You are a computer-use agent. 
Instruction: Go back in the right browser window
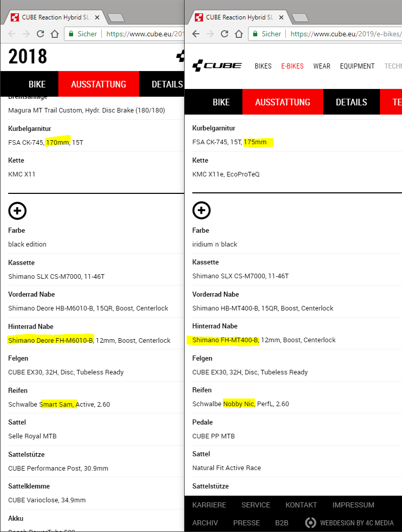(x=195, y=34)
